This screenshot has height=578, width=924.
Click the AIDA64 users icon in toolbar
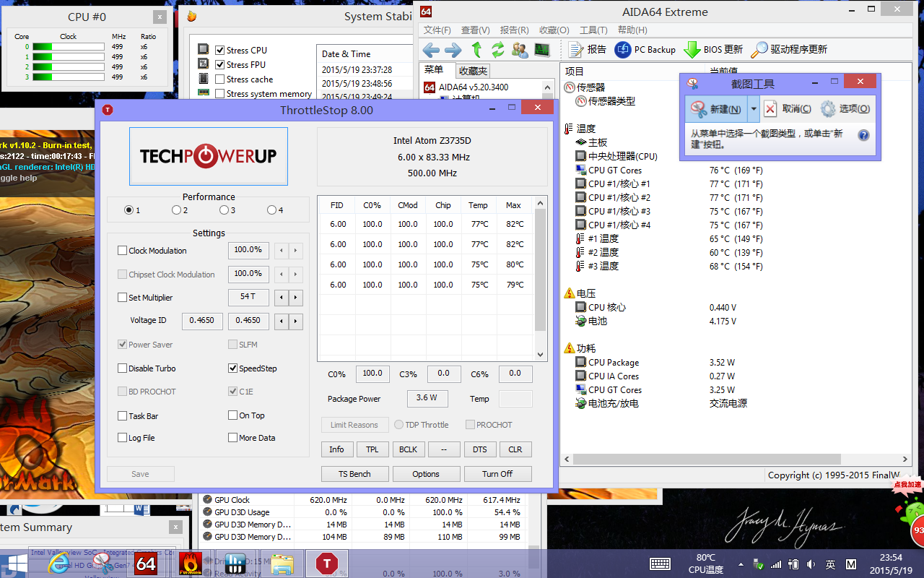(x=520, y=50)
